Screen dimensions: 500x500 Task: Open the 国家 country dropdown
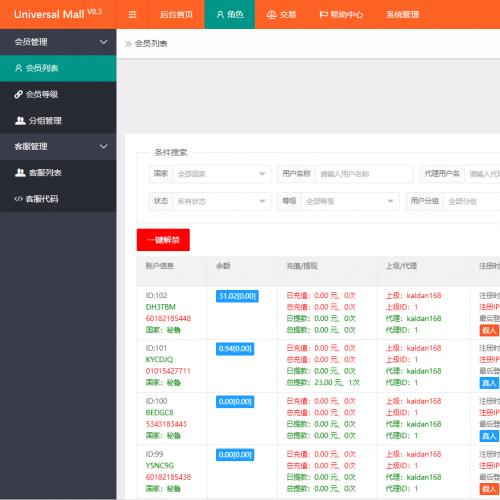[222, 174]
